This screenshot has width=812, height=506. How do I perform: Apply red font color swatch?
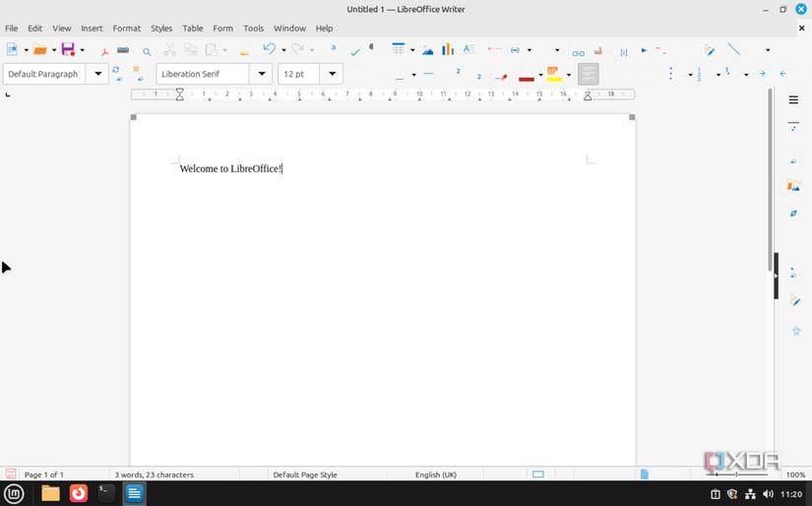pyautogui.click(x=527, y=79)
